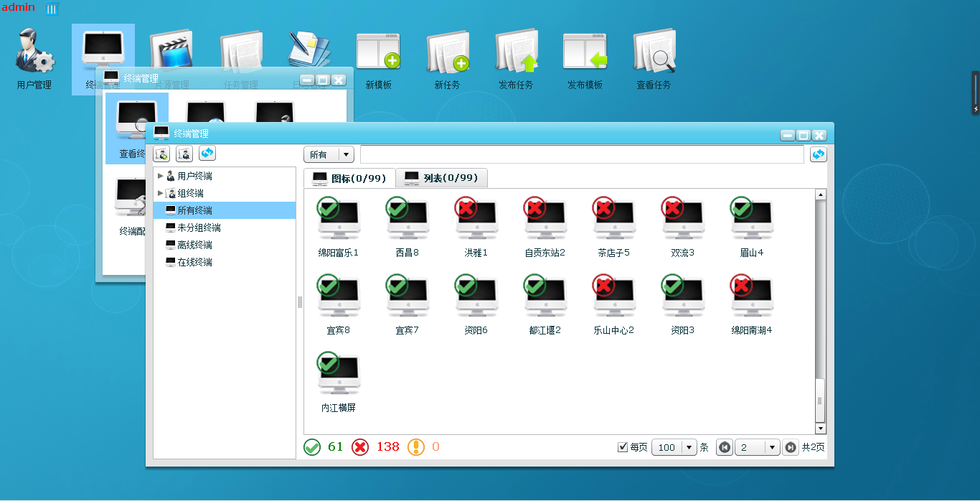
Task: Click the second user toolbar icon
Action: [x=184, y=153]
